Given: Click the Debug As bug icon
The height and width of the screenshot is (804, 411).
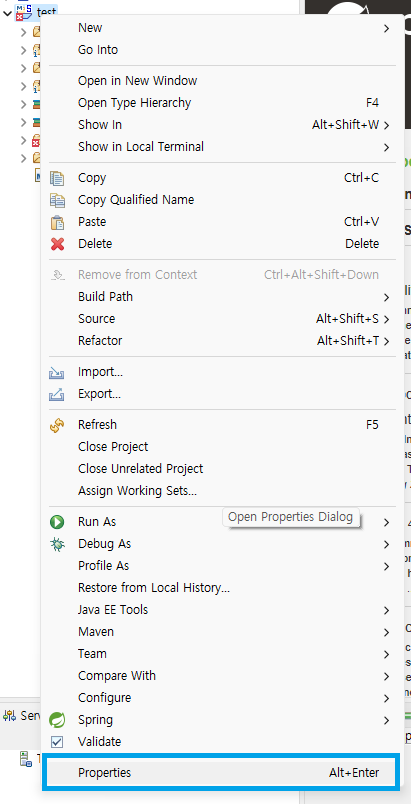Looking at the screenshot, I should pyautogui.click(x=57, y=544).
